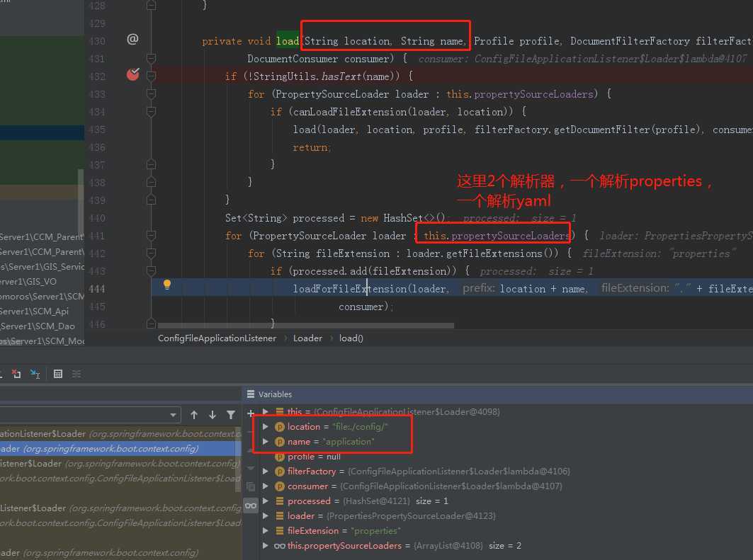This screenshot has width=753, height=560.
Task: Collapse if block at line 143 fold marker
Action: click(151, 271)
